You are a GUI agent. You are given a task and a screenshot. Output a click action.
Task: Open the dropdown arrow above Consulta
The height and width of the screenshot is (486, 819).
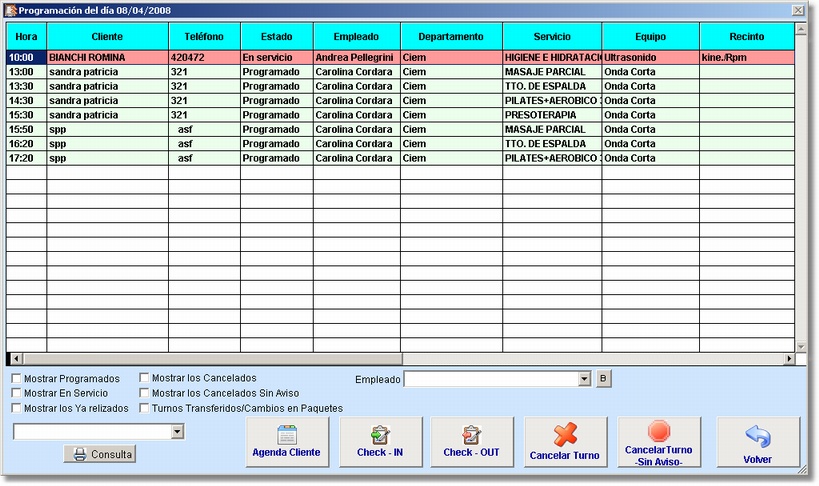pyautogui.click(x=178, y=432)
